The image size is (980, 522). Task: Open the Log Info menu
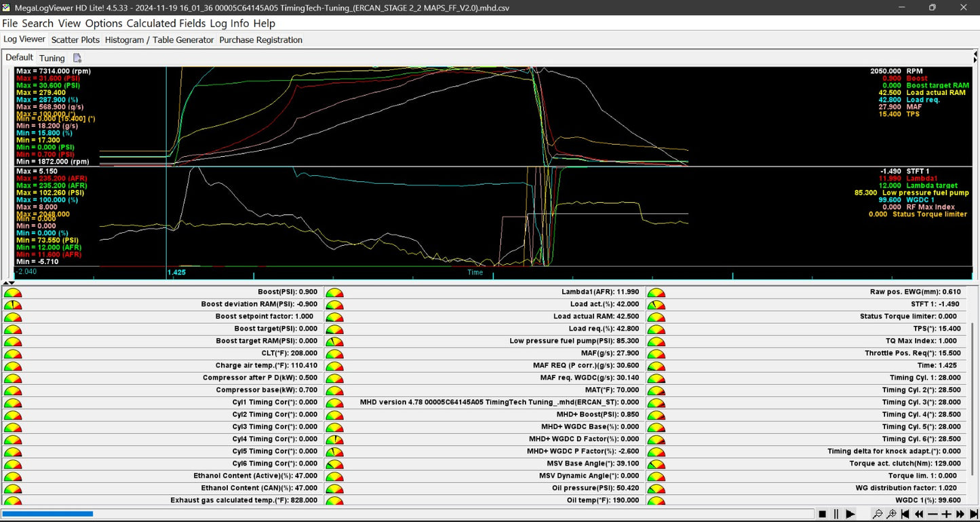[226, 23]
